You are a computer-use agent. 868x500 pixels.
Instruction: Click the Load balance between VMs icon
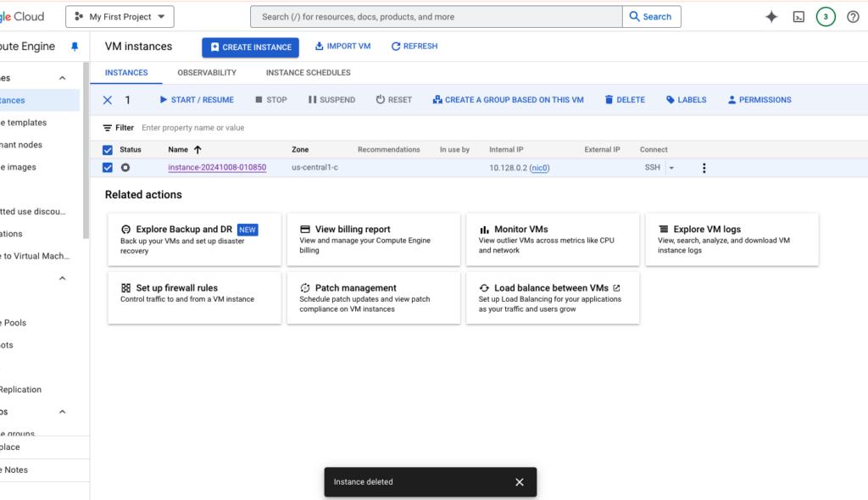point(484,288)
